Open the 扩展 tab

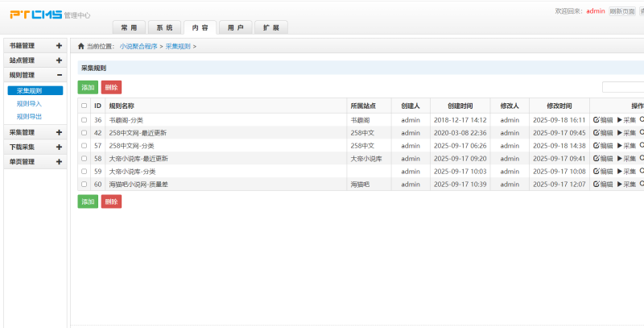click(x=271, y=27)
